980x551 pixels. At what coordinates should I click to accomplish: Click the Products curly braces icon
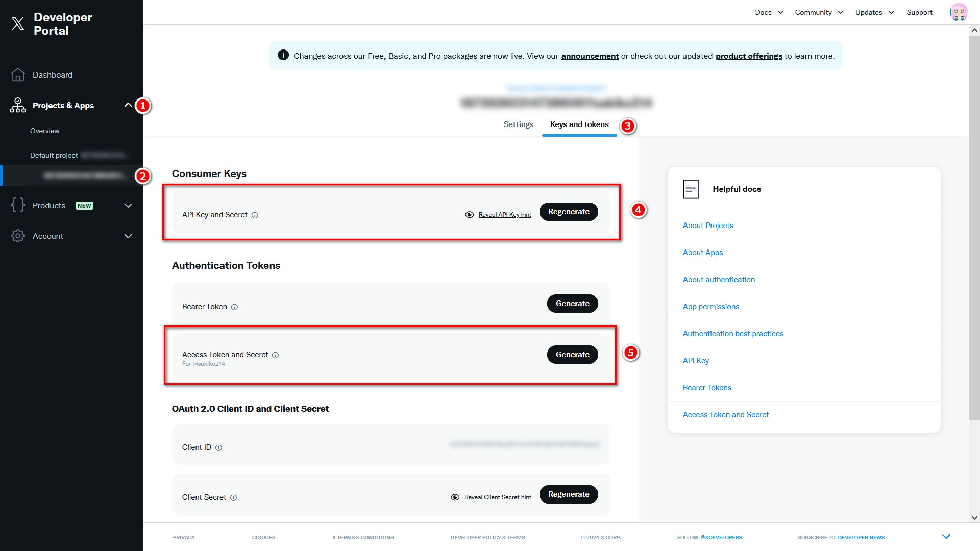[18, 205]
